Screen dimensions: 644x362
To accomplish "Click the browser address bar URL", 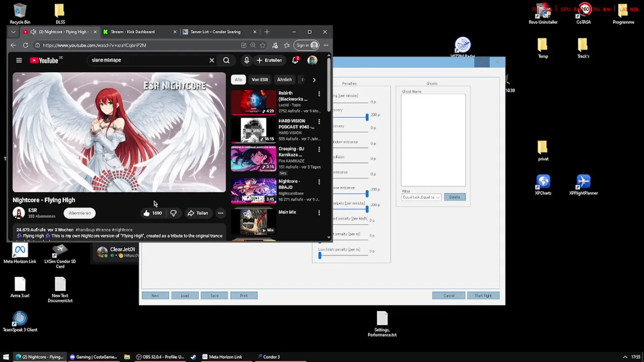I will coord(95,45).
